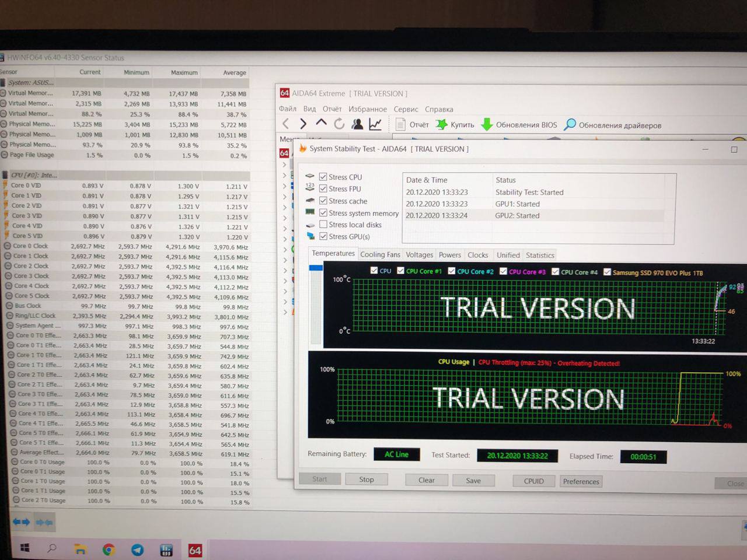This screenshot has width=747, height=560.
Task: Open the Файл menu
Action: pos(288,108)
